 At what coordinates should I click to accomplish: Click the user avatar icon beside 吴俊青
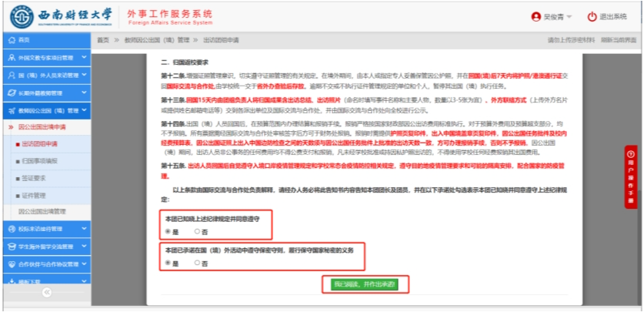pyautogui.click(x=536, y=16)
